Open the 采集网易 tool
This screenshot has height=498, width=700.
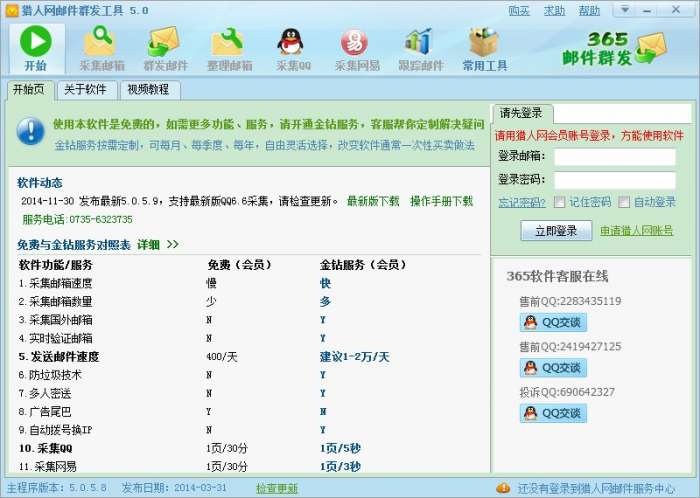point(357,49)
